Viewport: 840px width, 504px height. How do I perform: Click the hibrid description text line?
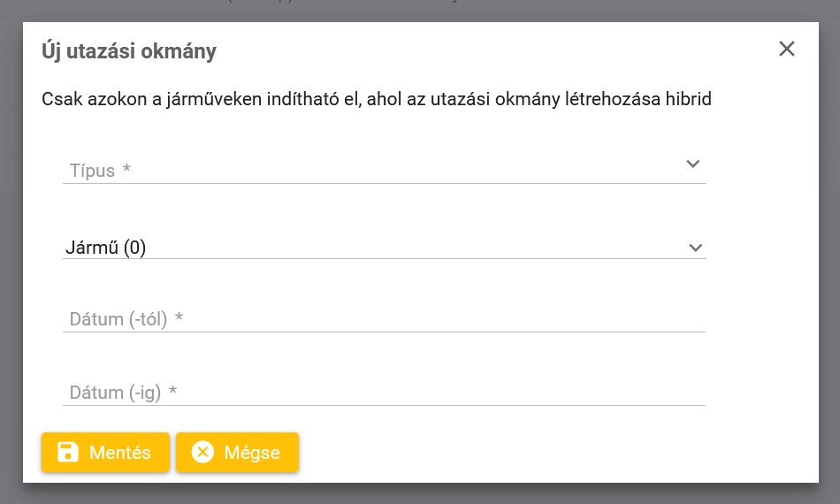point(377,99)
